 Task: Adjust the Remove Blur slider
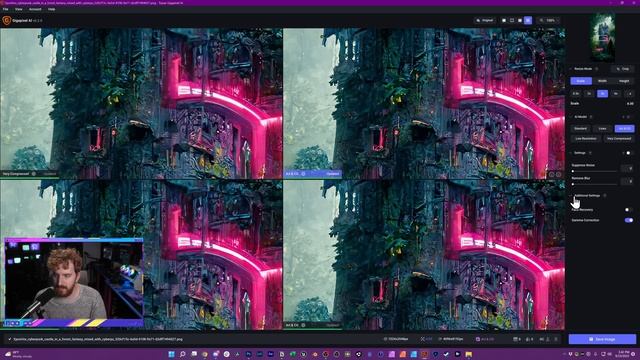pos(594,184)
